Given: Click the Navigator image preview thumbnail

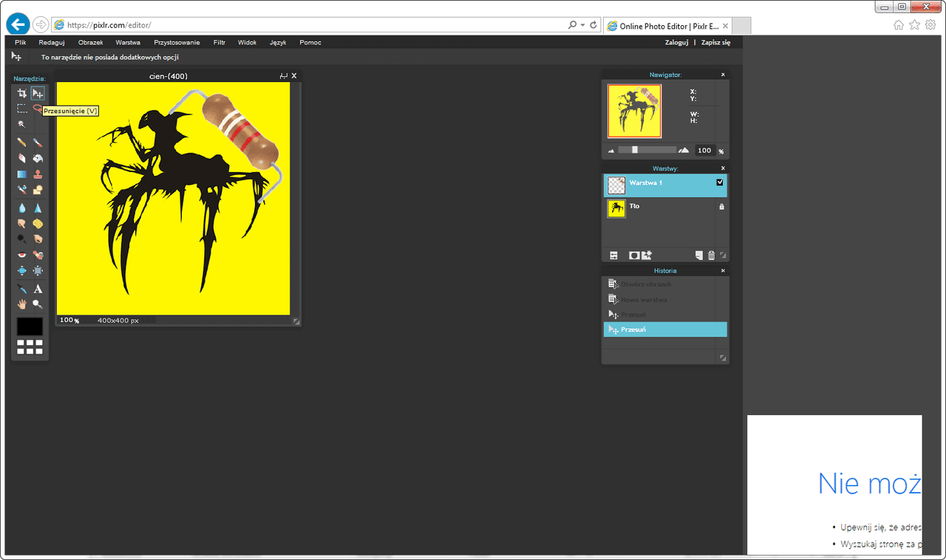Looking at the screenshot, I should click(x=634, y=111).
